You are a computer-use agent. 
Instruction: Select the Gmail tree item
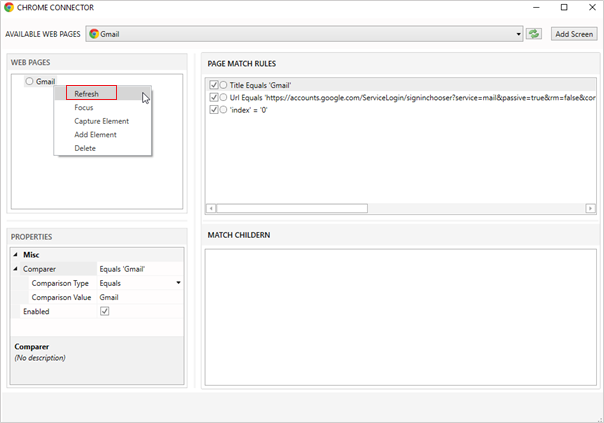click(45, 81)
